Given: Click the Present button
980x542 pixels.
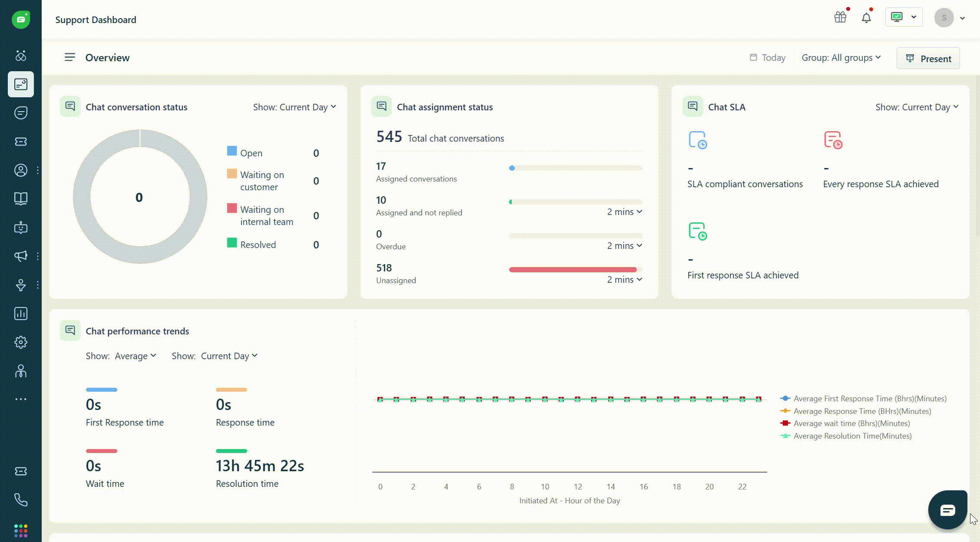Looking at the screenshot, I should click(x=928, y=59).
